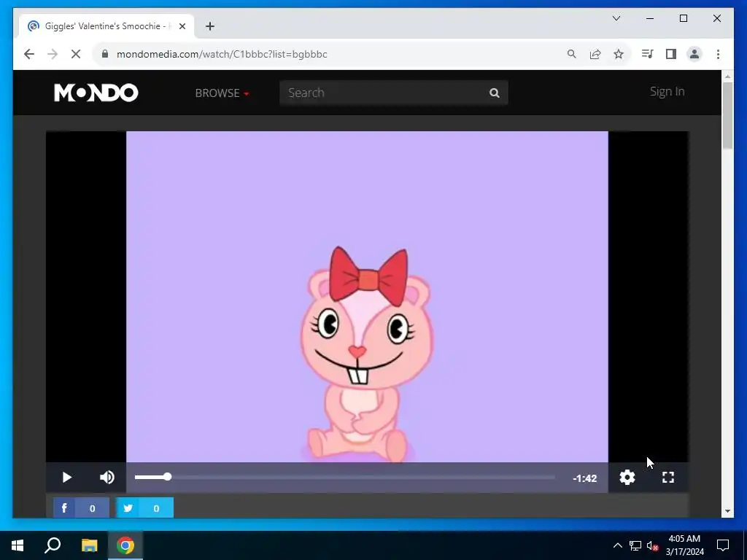This screenshot has width=747, height=560.
Task: Open the BROWSE dropdown menu
Action: (222, 93)
